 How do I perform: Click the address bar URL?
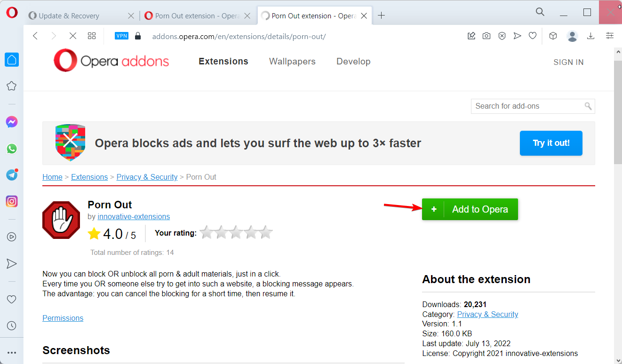[239, 36]
